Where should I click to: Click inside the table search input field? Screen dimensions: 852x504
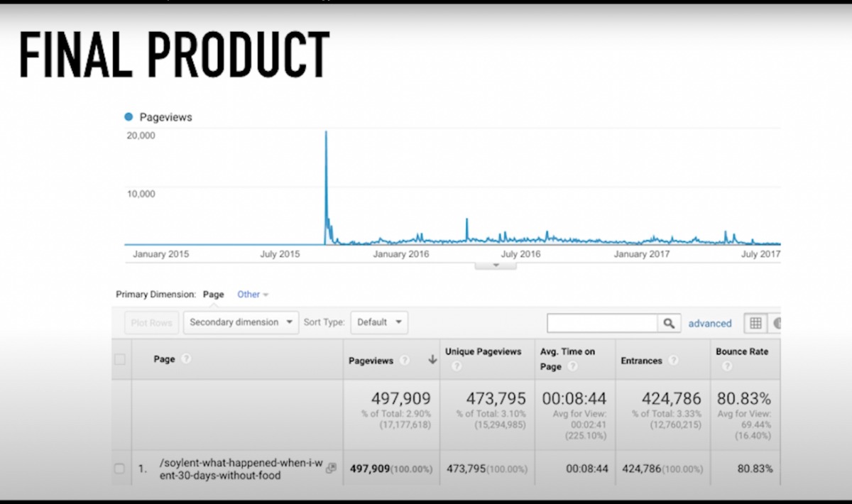pyautogui.click(x=602, y=323)
